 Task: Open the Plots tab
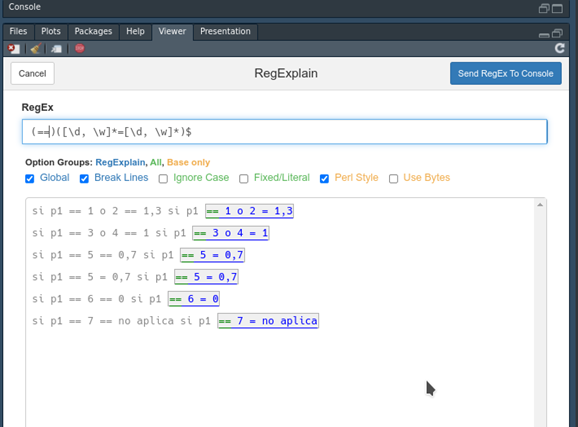[x=51, y=31]
